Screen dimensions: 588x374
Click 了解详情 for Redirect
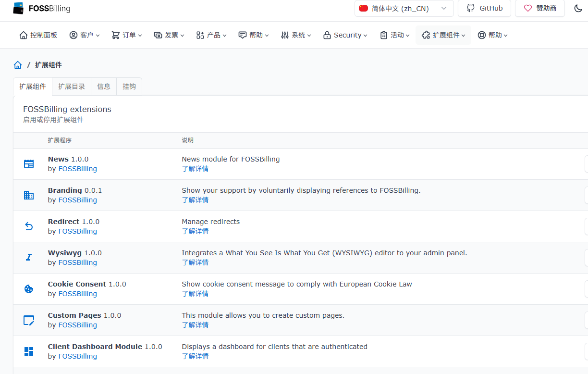tap(195, 231)
